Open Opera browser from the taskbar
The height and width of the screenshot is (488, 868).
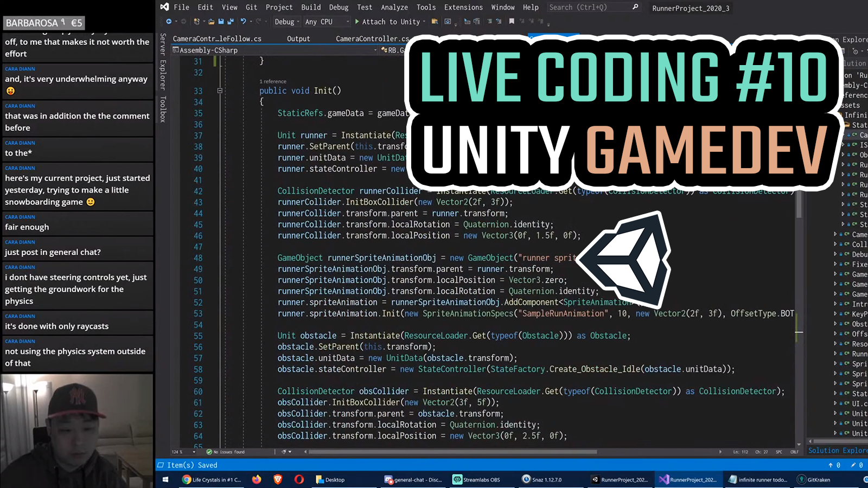299,480
